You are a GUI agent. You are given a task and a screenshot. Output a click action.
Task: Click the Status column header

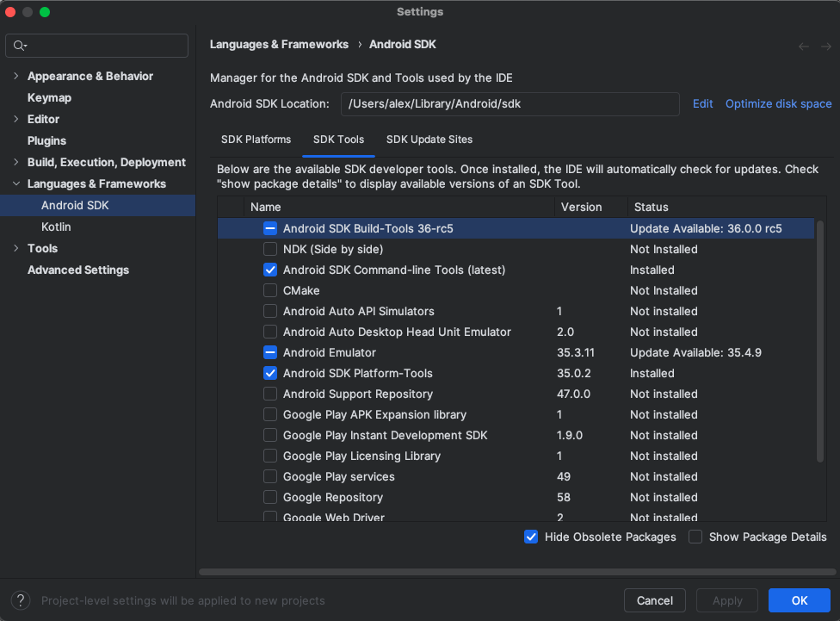pos(726,207)
